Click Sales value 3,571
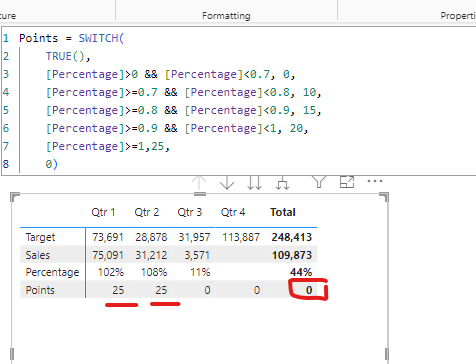This screenshot has width=476, height=364. click(197, 255)
